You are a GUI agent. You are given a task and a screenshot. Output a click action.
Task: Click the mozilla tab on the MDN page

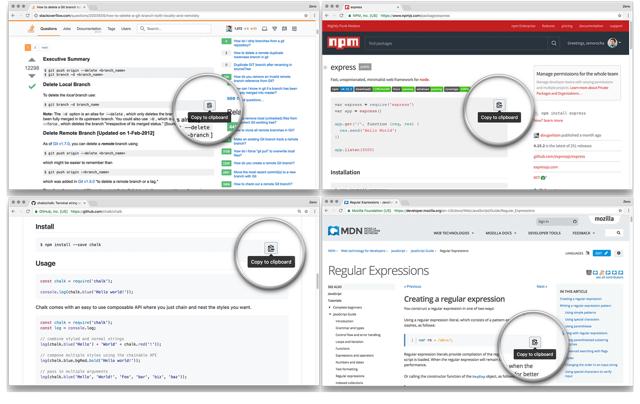click(x=604, y=219)
